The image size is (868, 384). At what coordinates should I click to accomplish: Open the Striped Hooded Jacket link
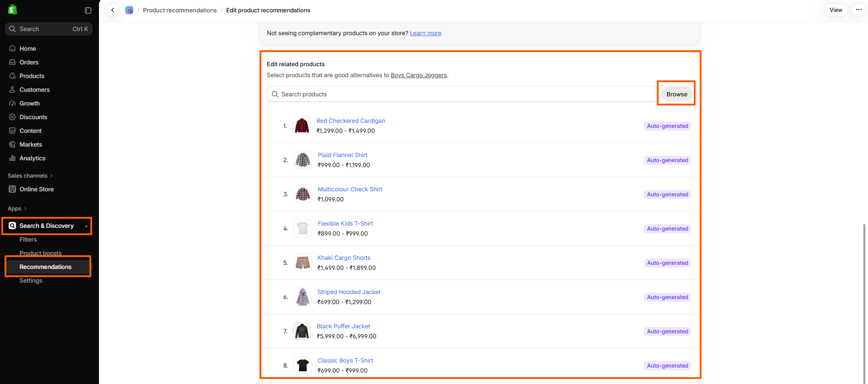tap(349, 292)
